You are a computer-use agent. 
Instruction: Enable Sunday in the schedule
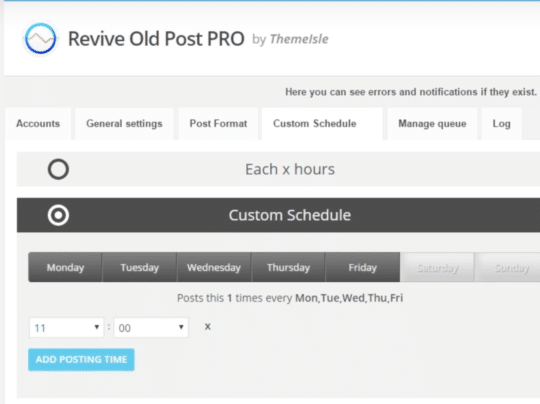coord(508,267)
